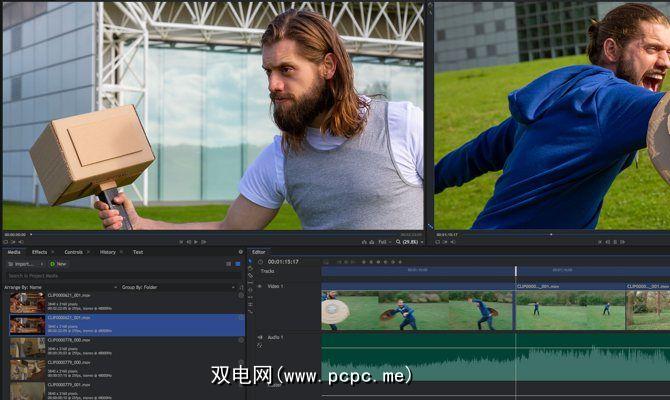This screenshot has height=400, width=670.
Task: Open the History tab
Action: click(108, 252)
